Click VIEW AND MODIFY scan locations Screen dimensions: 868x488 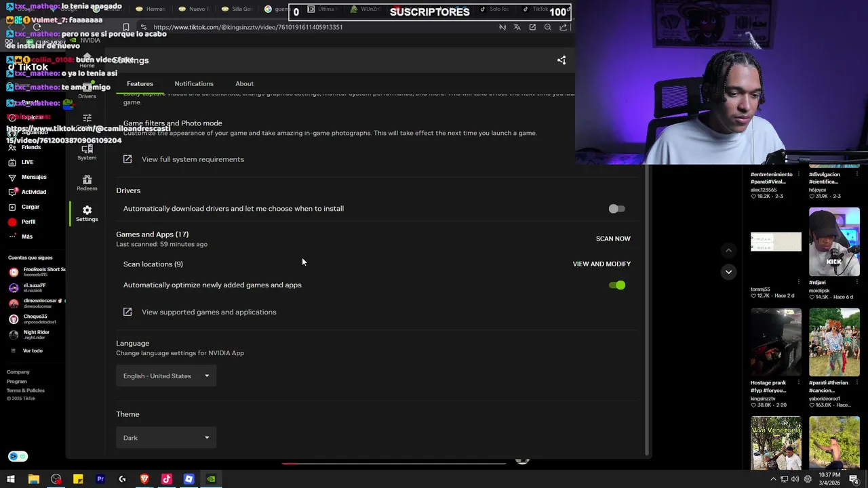[601, 264]
